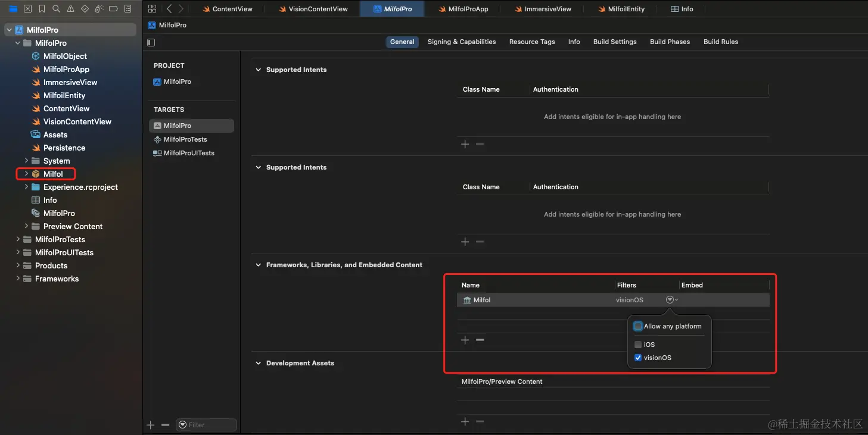This screenshot has width=868, height=435.
Task: Open the Debug navigator spray icon
Action: tap(99, 9)
